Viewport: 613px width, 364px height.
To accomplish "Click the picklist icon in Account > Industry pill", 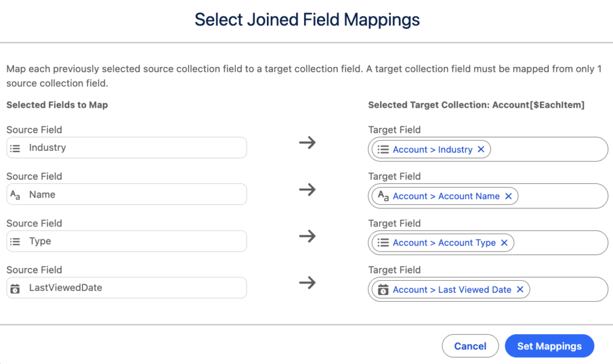I will point(383,149).
